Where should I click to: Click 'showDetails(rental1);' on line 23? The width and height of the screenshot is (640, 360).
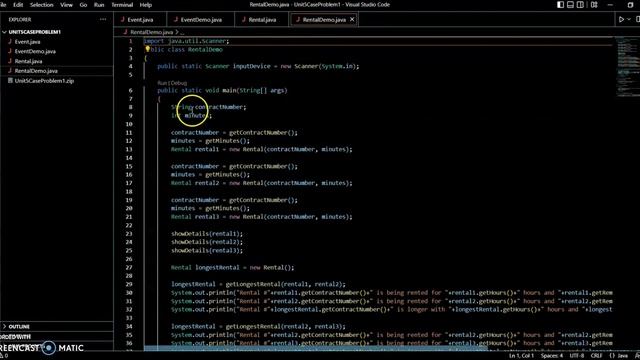(207, 234)
